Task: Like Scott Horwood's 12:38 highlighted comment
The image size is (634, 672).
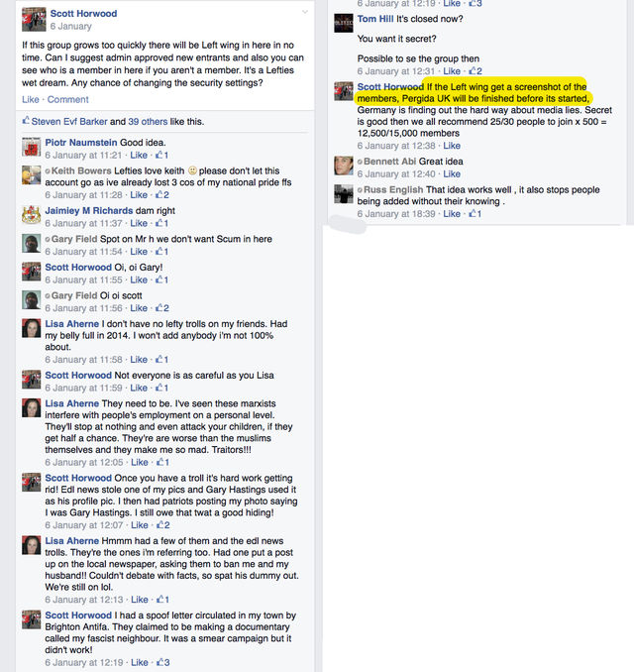Action: [452, 146]
